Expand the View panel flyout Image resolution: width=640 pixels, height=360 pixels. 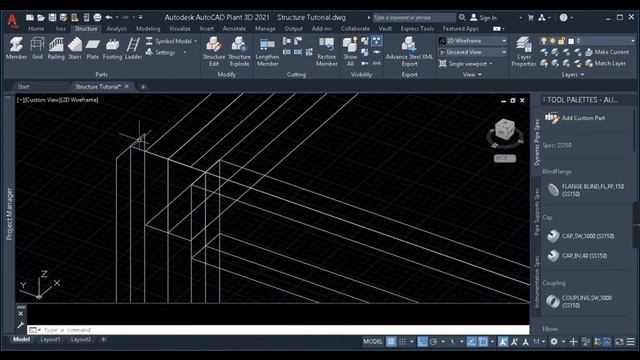(472, 75)
